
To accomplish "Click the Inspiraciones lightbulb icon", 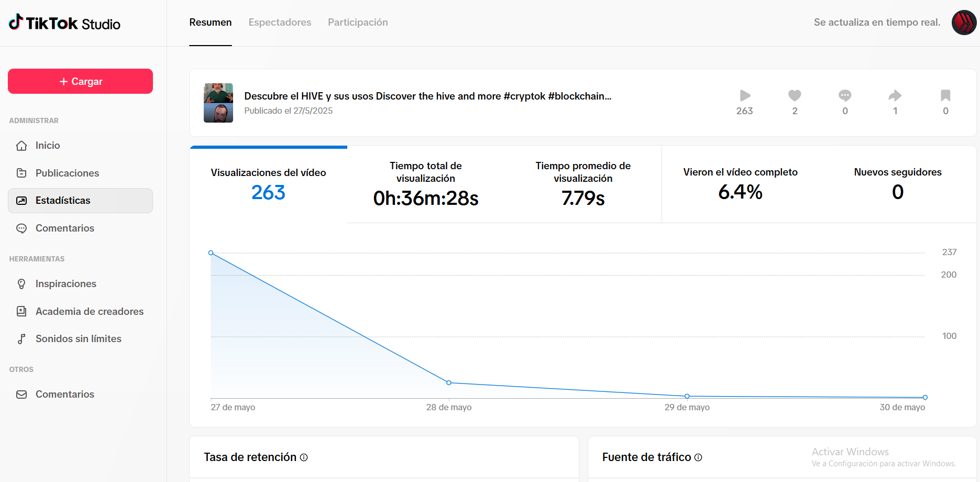I will click(x=21, y=284).
